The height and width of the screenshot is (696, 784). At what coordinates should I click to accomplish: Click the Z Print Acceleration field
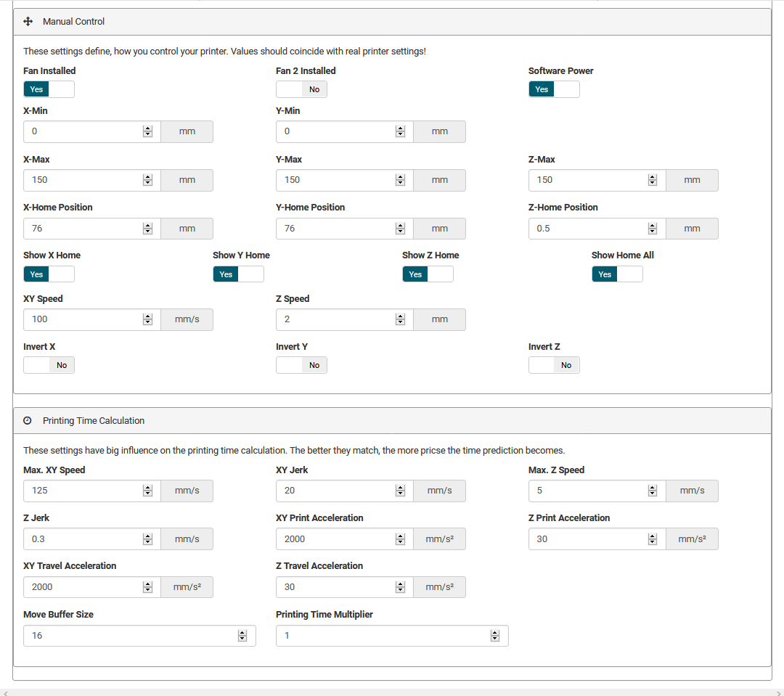(x=597, y=539)
